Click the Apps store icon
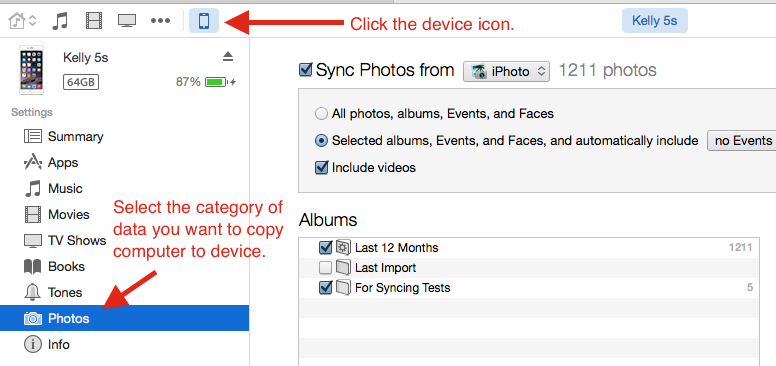 [x=33, y=162]
